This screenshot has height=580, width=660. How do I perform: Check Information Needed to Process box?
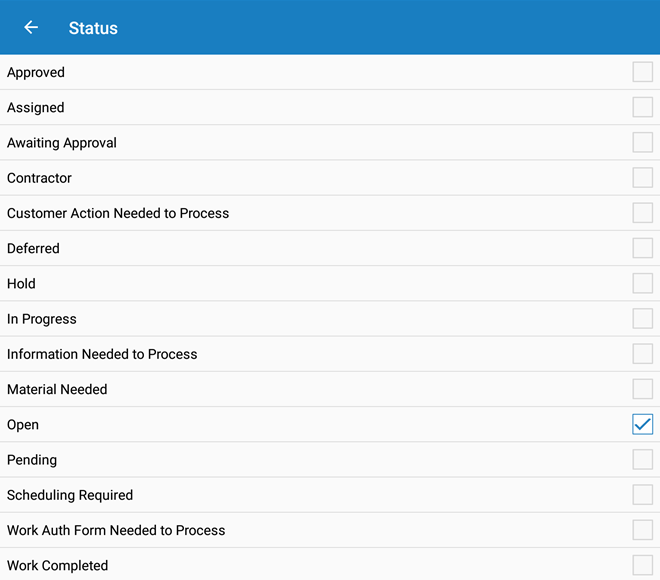tap(642, 354)
